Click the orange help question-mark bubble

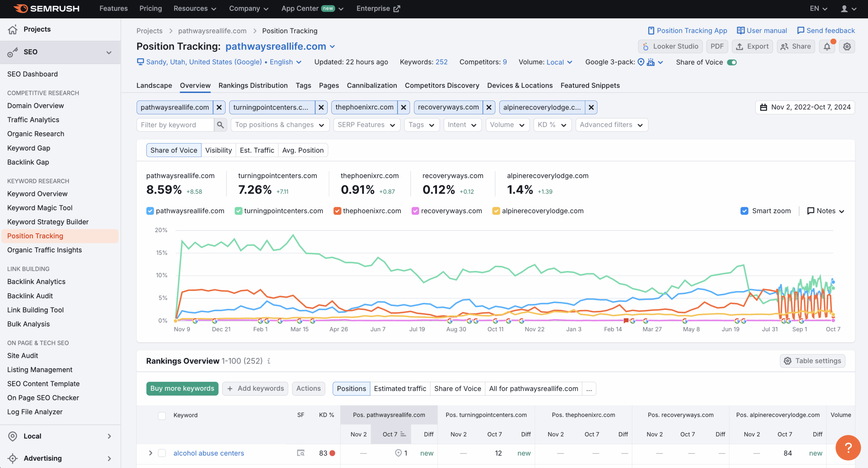click(x=848, y=448)
